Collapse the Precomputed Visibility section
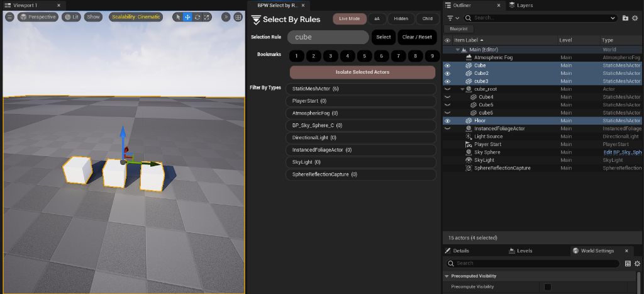 tap(447, 276)
